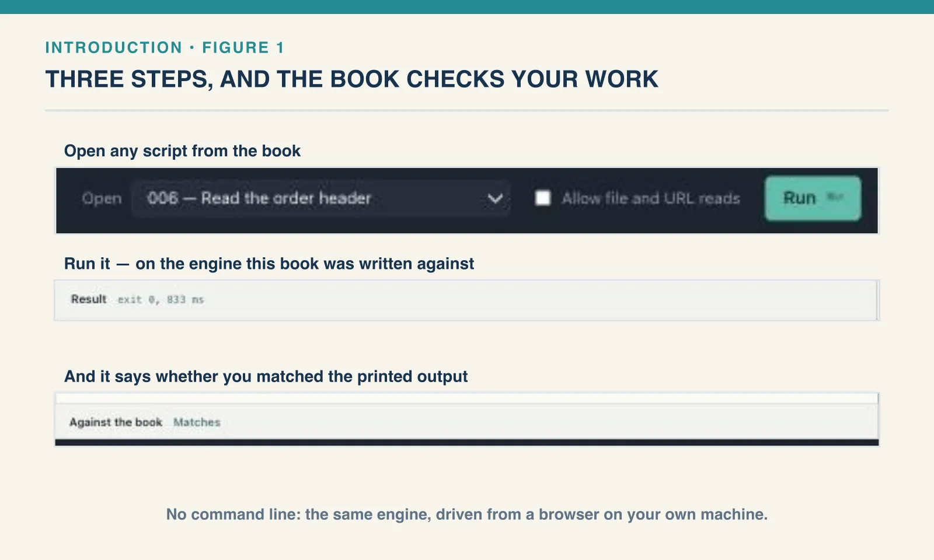Click the 'Allow file and URL reads' label text
This screenshot has width=934, height=560.
pyautogui.click(x=651, y=198)
